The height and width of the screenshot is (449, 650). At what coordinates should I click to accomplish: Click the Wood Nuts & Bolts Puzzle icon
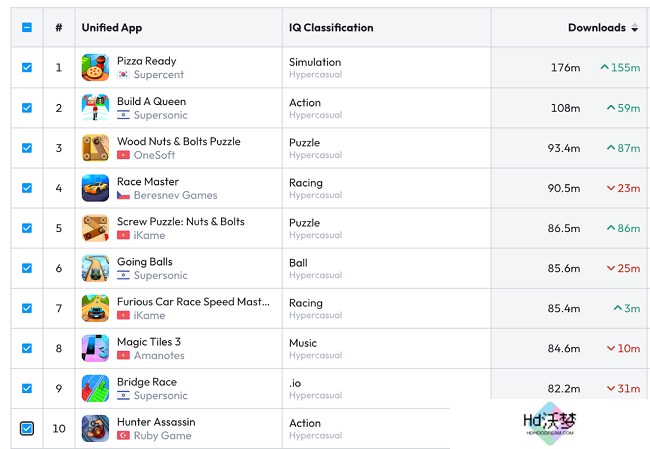tap(95, 148)
